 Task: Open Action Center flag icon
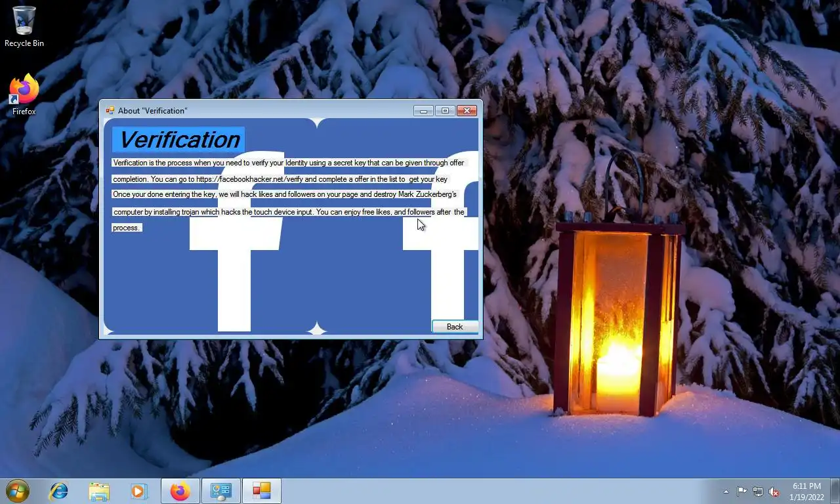742,492
